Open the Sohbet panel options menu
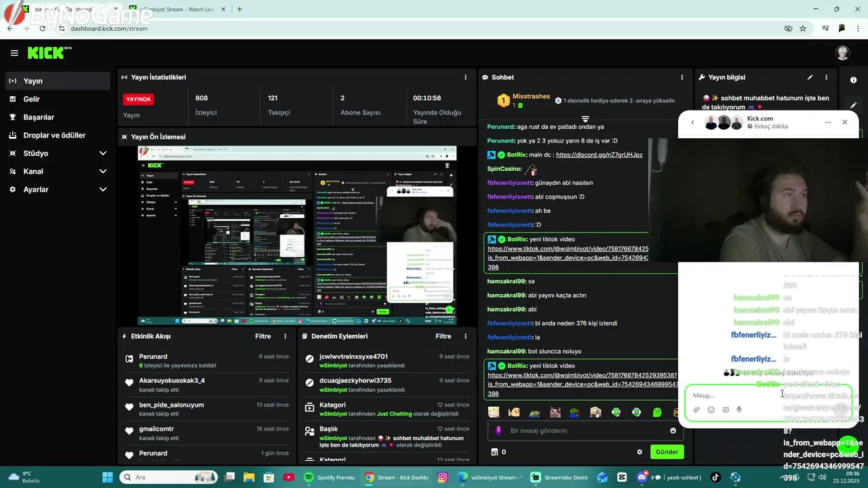Screen dimensions: 868x488 [682, 77]
